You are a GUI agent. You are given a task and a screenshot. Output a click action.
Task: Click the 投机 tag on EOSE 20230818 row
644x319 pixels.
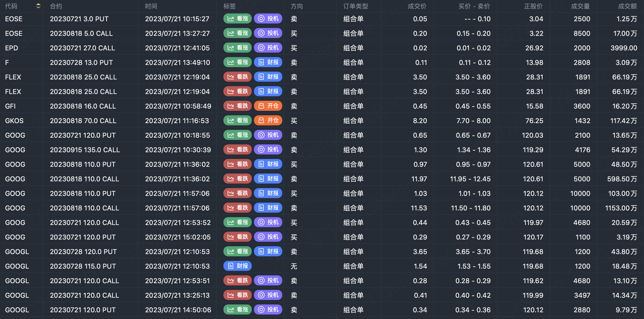click(x=268, y=33)
